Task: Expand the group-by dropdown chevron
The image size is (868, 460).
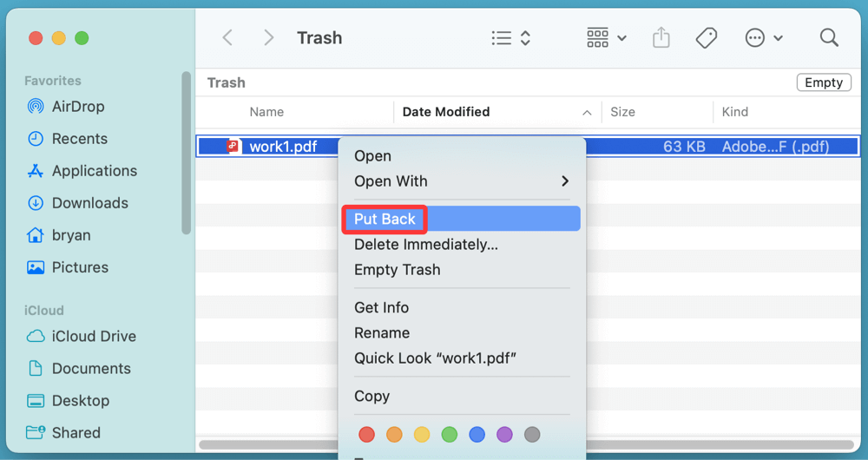Action: 621,38
